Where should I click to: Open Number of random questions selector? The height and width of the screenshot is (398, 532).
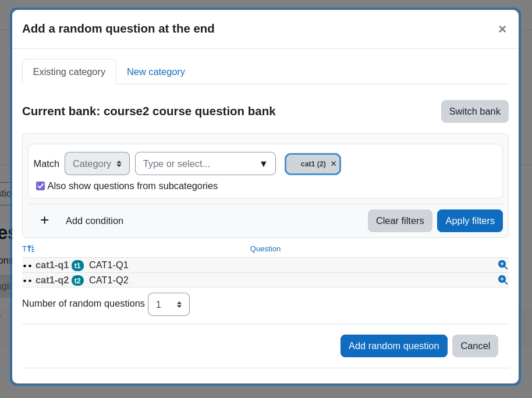click(x=169, y=304)
